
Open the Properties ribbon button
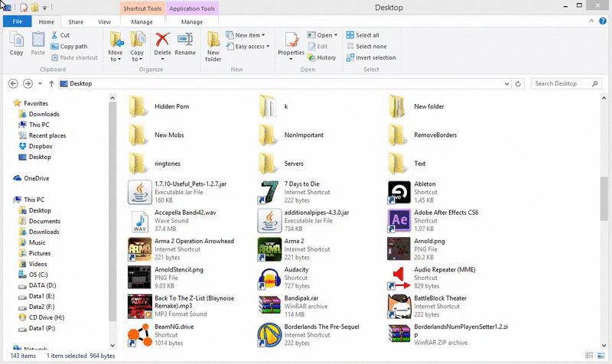pyautogui.click(x=291, y=46)
